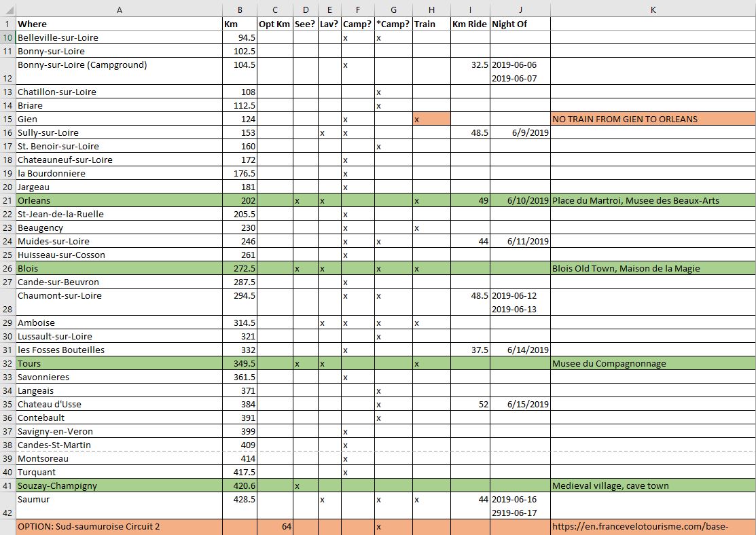
Task: Select the column K header
Action: pos(652,10)
